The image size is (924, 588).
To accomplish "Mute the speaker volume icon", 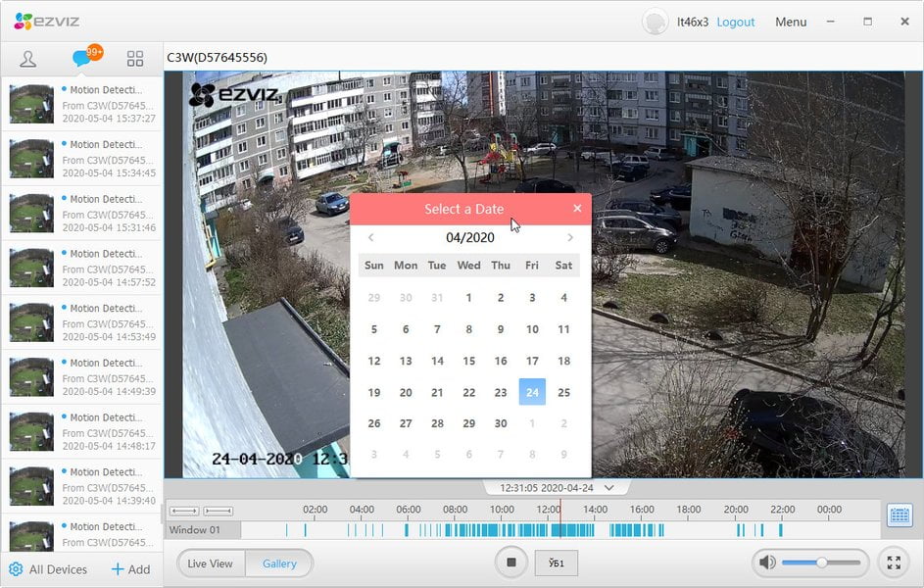I will point(767,563).
